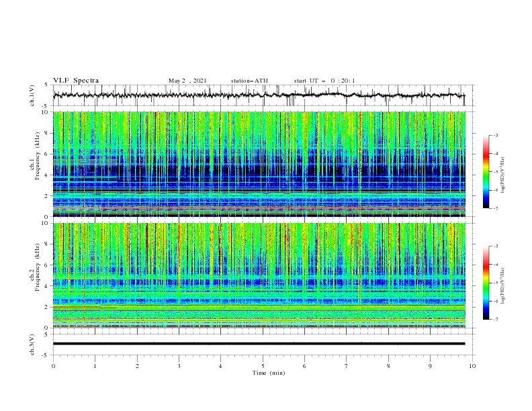The width and height of the screenshot is (532, 411).
Task: Click the ch.2 color bar 'log(PSD)(V²/Hz)' label
Action: tap(503, 285)
